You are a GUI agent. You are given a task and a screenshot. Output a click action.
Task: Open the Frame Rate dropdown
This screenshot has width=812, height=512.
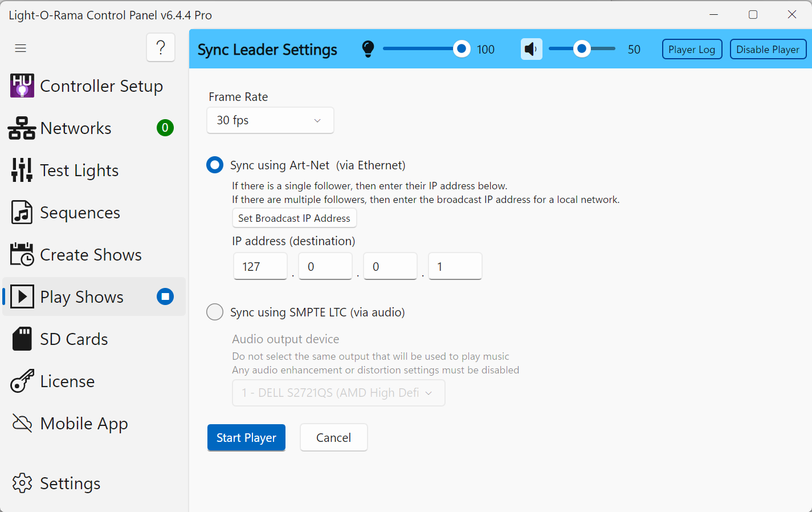(270, 120)
